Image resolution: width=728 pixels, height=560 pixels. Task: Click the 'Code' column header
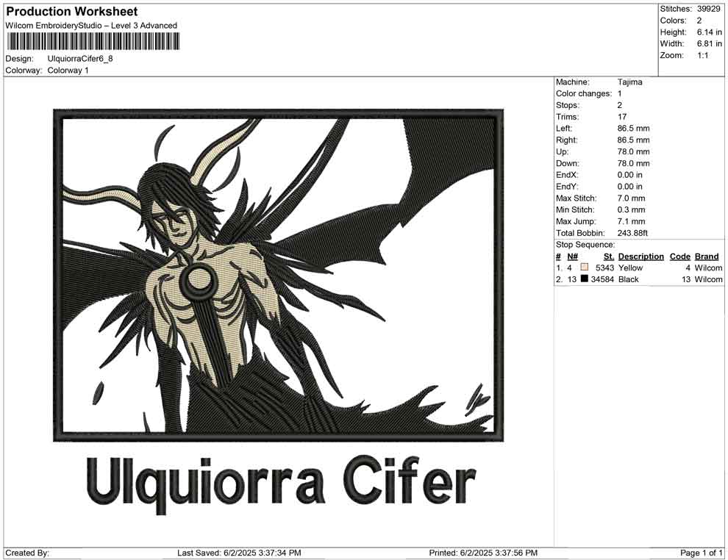click(680, 256)
